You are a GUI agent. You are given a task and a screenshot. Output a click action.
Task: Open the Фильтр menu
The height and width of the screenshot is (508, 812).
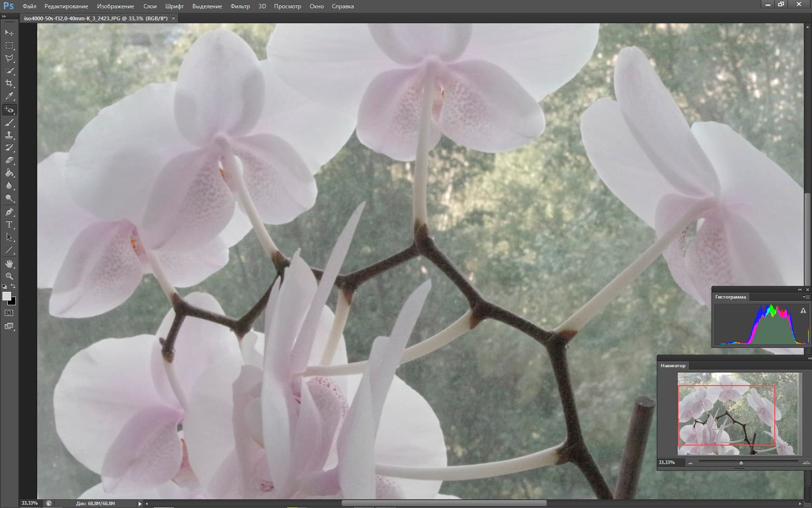240,6
